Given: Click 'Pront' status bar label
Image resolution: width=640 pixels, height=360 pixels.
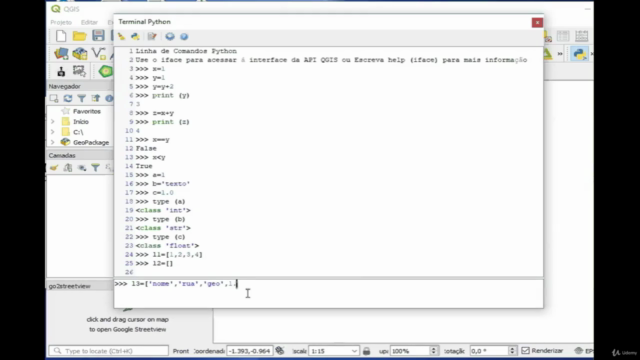Looking at the screenshot, I should pyautogui.click(x=181, y=351).
